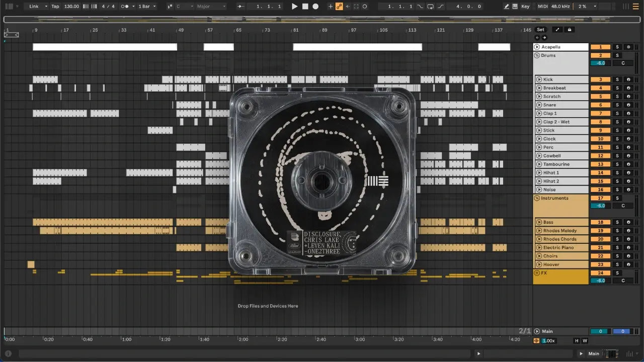Image resolution: width=644 pixels, height=362 pixels.
Task: Unfold the Breakbeat track
Action: point(539,88)
